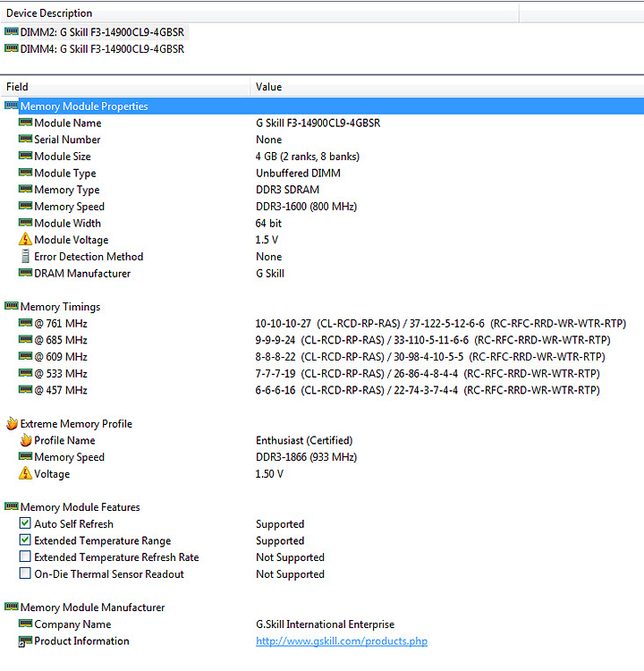Click the Module Width row icon
This screenshot has height=671, width=644.
point(26,223)
